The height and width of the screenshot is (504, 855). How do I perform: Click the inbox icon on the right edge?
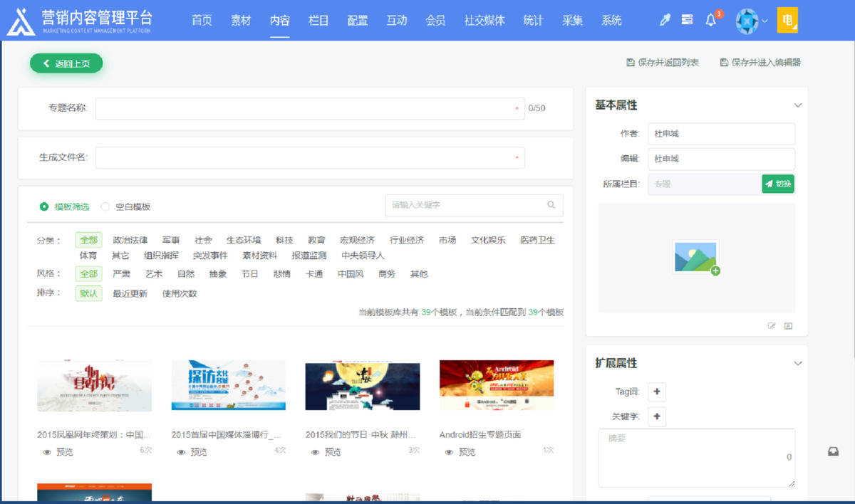[832, 451]
